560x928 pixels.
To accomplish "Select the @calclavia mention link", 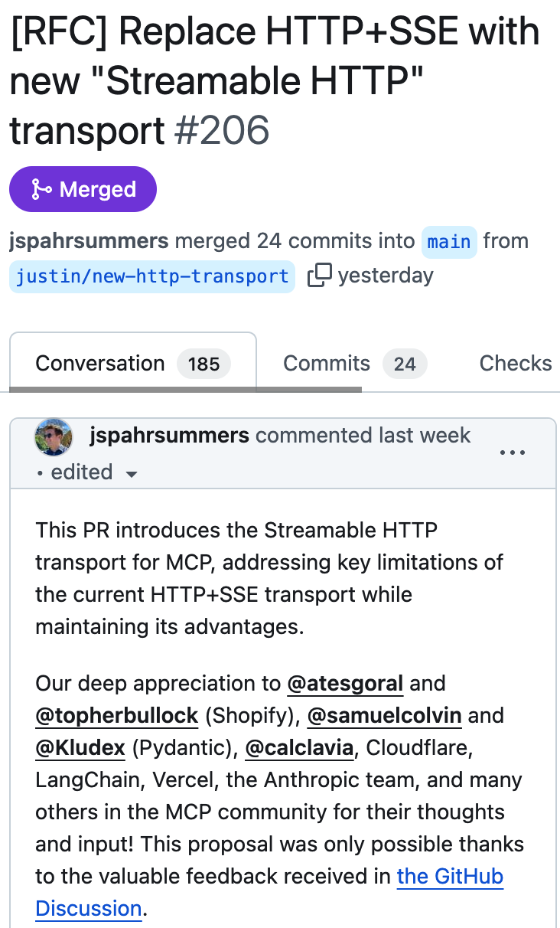I will (299, 748).
